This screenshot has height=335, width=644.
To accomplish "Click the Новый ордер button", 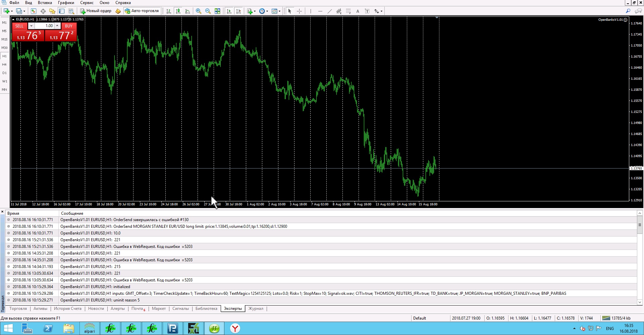I will coord(96,11).
